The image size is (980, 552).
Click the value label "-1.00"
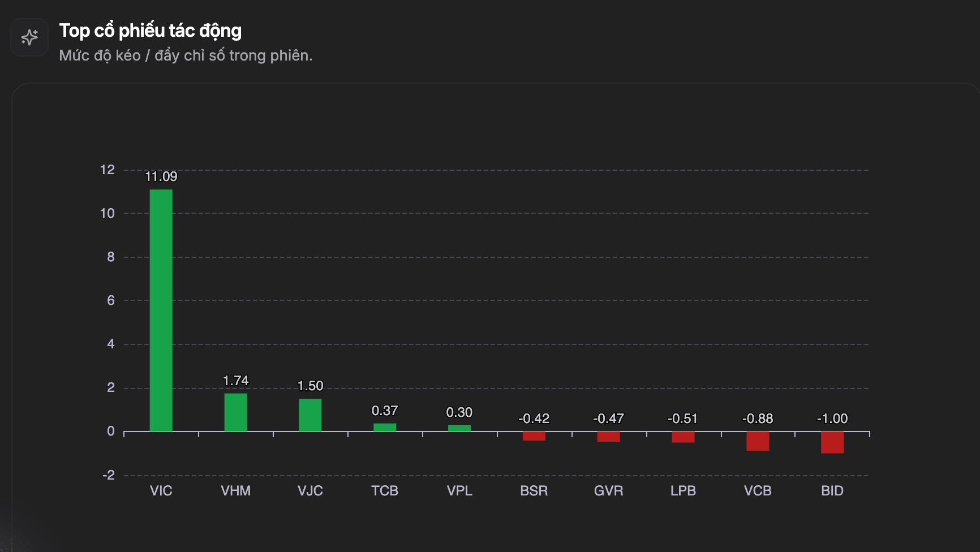832,419
